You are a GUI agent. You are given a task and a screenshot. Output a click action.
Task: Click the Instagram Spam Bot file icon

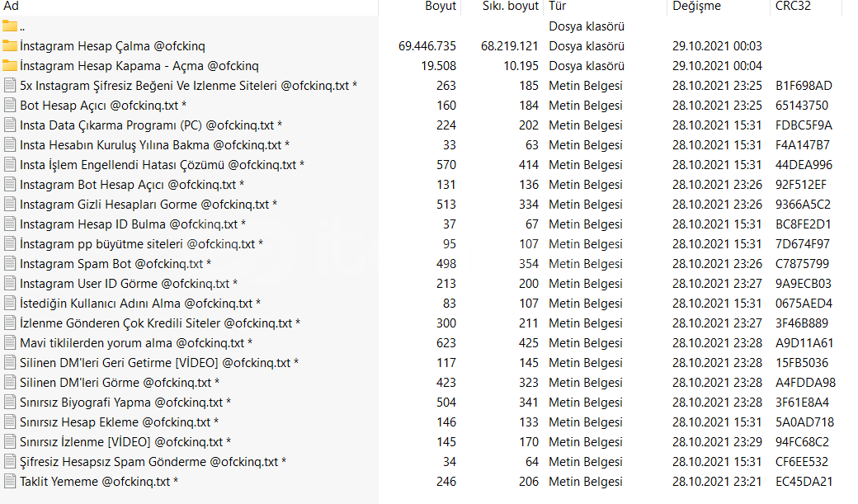point(9,264)
